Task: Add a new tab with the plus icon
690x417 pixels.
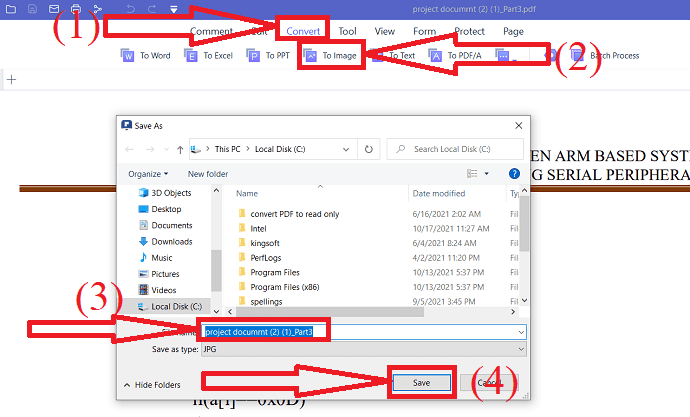Action: pos(11,79)
